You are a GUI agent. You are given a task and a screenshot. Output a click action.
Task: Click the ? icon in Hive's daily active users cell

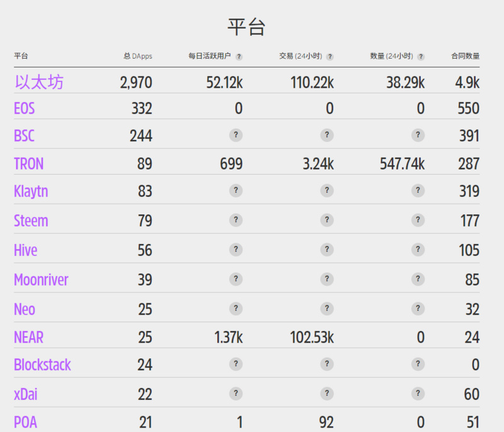pos(236,250)
